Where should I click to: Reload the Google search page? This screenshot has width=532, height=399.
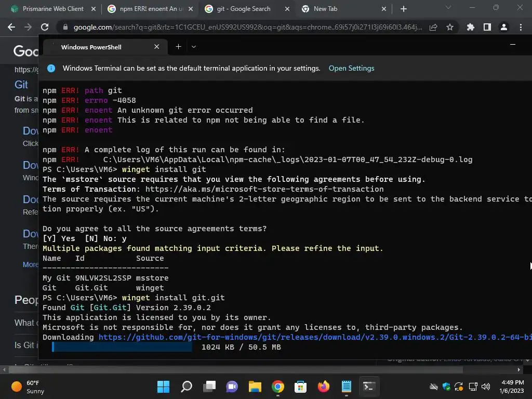pyautogui.click(x=45, y=27)
